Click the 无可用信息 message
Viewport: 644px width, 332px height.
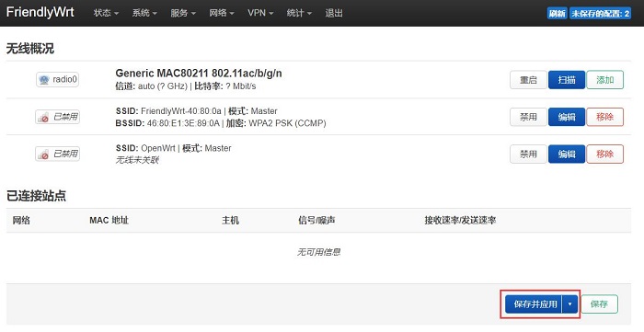[318, 252]
